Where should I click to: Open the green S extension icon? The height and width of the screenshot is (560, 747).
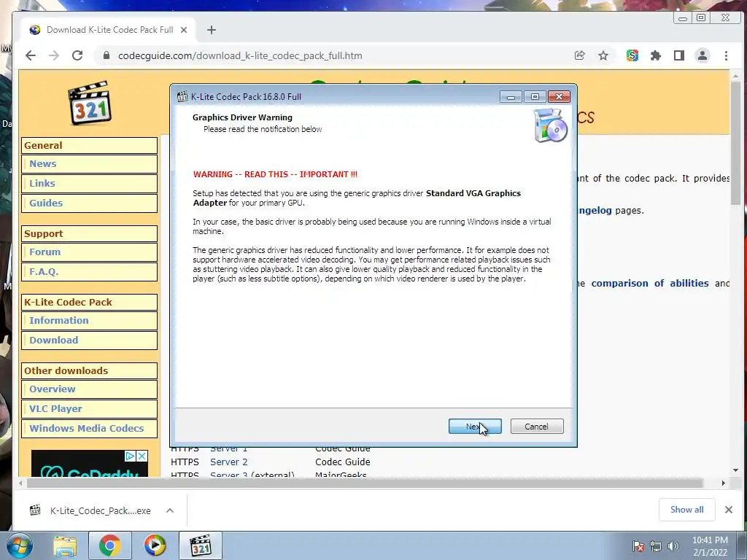(632, 55)
